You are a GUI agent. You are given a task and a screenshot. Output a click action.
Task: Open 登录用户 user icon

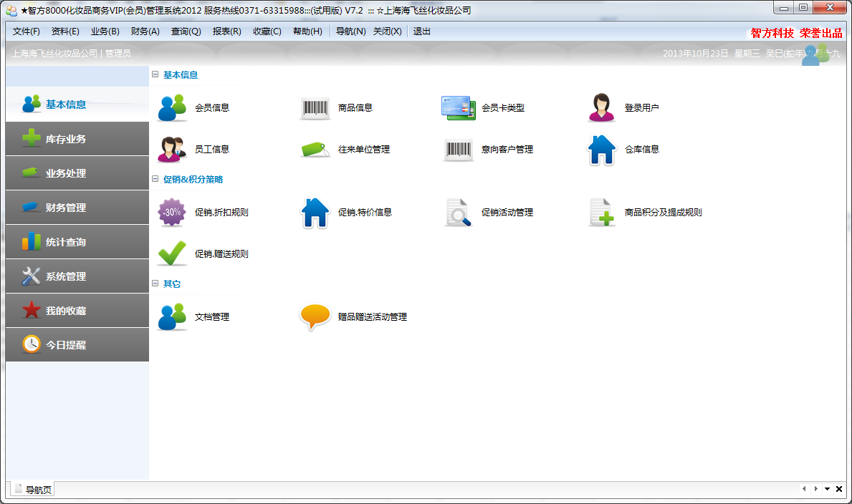[601, 107]
